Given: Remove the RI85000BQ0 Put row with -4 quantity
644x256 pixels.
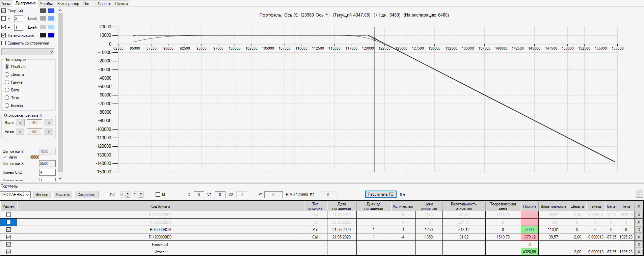Looking at the screenshot, I should coord(639,230).
